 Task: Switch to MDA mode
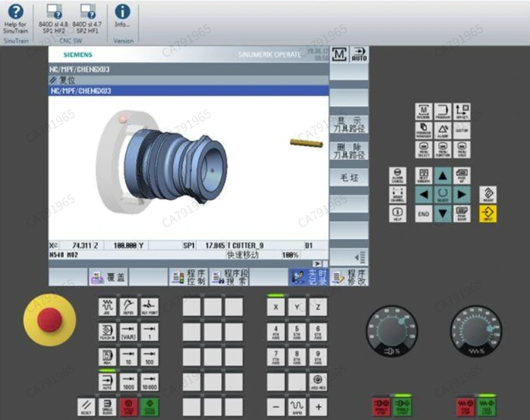107,357
